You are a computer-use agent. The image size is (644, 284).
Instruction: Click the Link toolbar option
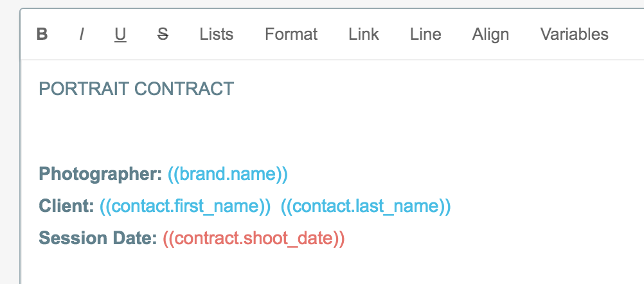tap(364, 34)
